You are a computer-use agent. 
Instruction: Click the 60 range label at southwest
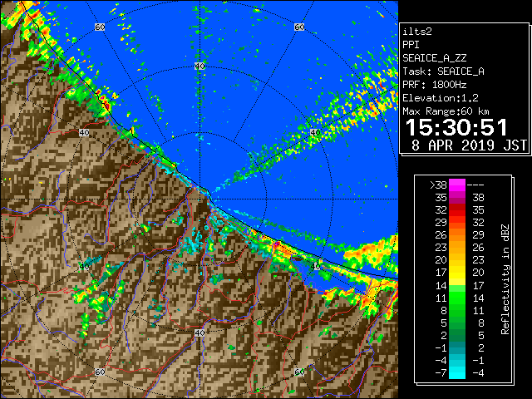pos(100,372)
